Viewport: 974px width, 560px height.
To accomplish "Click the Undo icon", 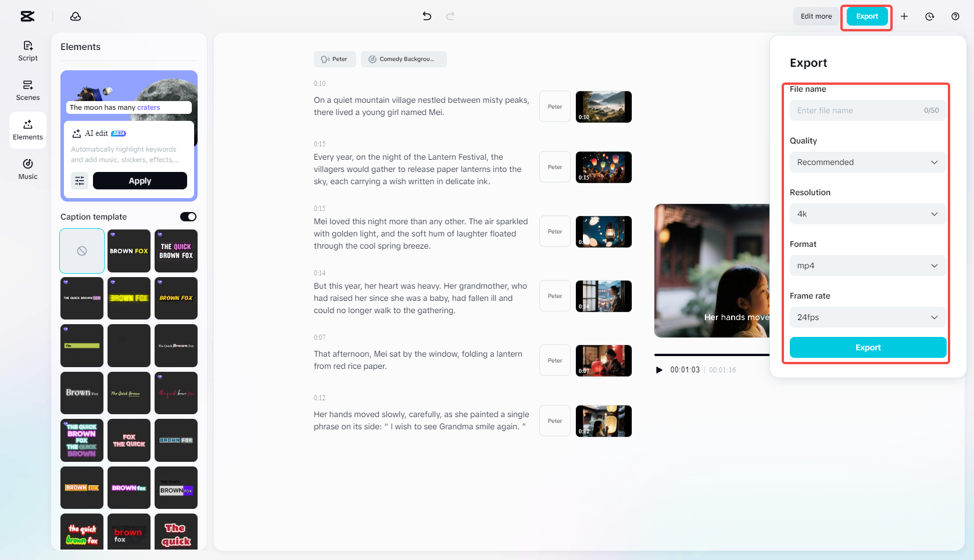I will tap(427, 16).
